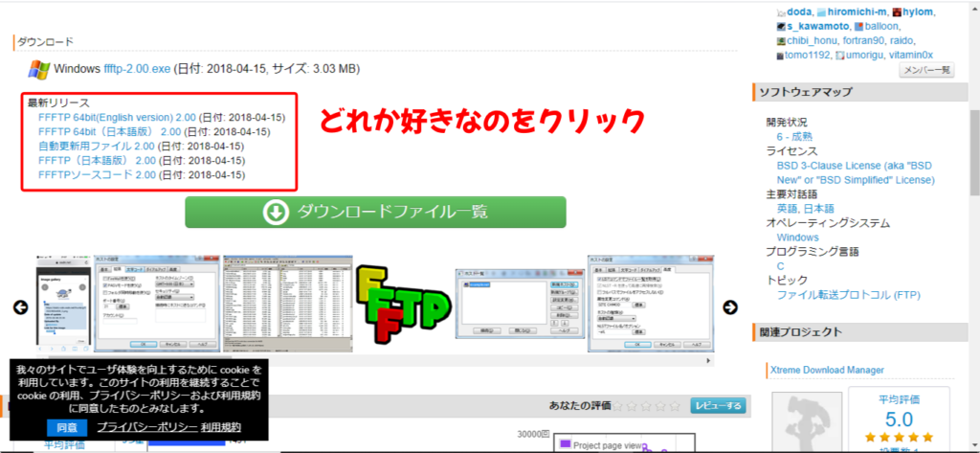Image resolution: width=980 pixels, height=453 pixels.
Task: Open FFFTP 64bit(English version) 2.00 release
Action: pyautogui.click(x=117, y=117)
